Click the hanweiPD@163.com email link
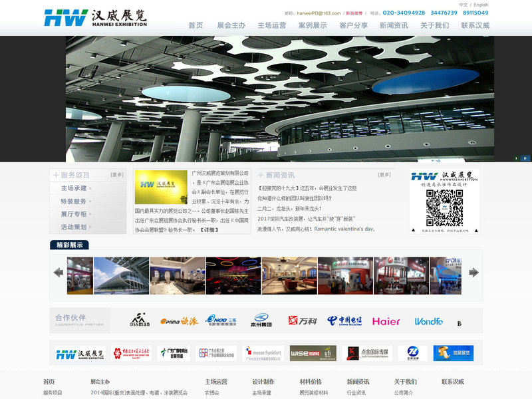The image size is (532, 399). click(x=319, y=13)
